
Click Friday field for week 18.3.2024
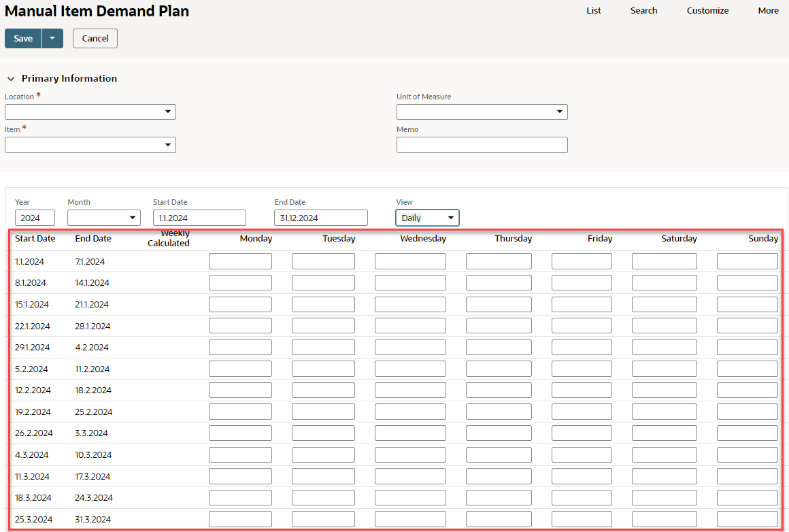pyautogui.click(x=582, y=498)
